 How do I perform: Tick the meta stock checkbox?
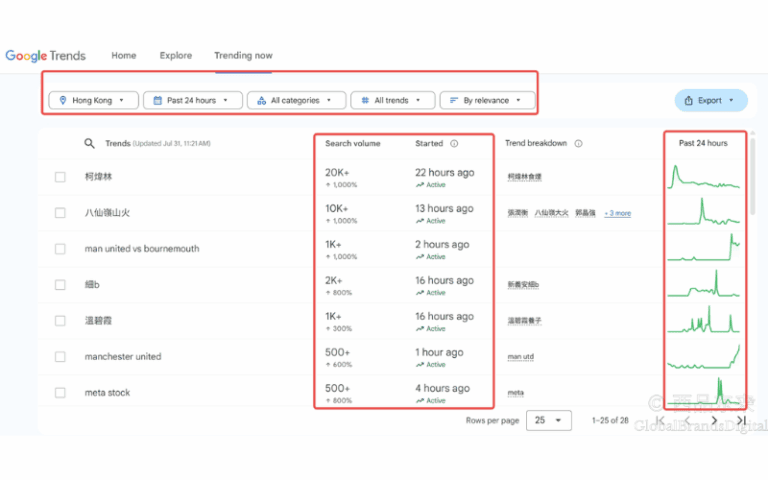tap(60, 393)
